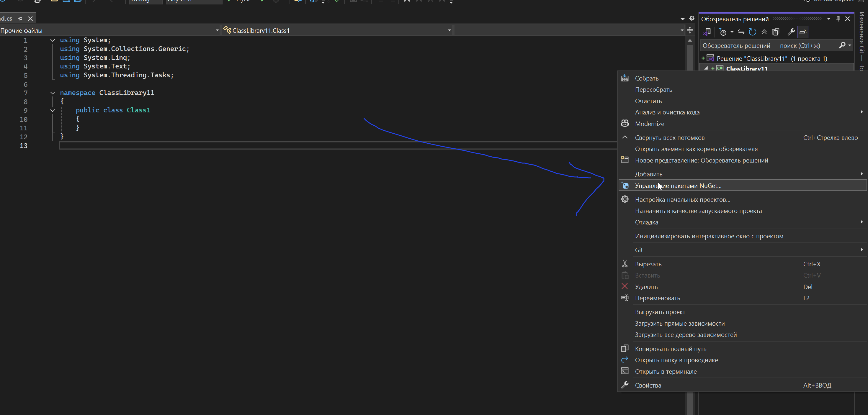Toggle Preview Selected Items button

click(x=803, y=32)
